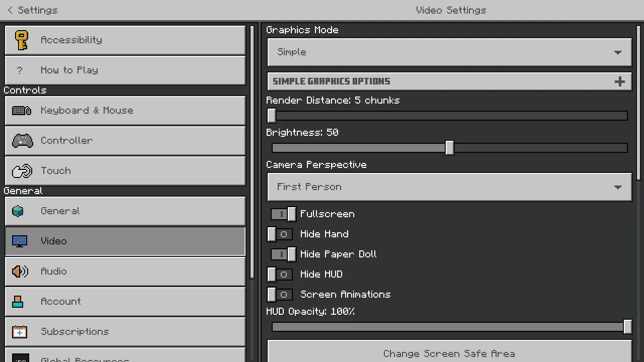Viewport: 644px width, 362px height.
Task: Click Change Screen Safe Area button
Action: pos(449,353)
